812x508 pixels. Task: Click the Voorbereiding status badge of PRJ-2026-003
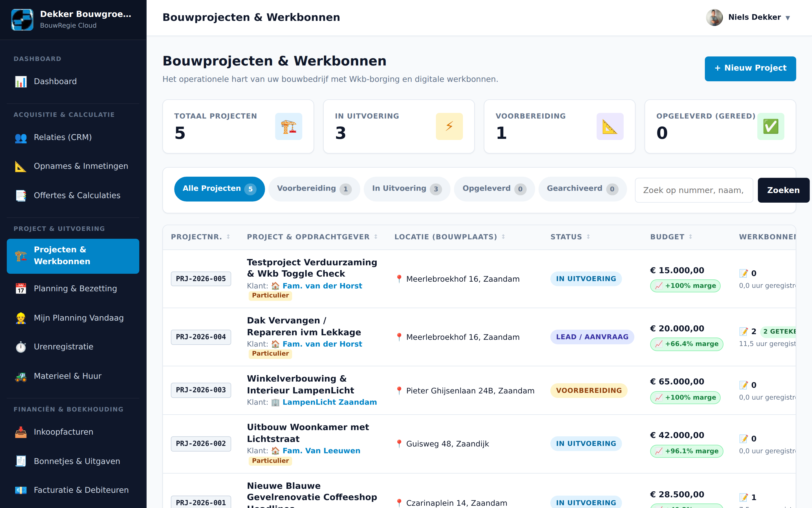[x=588, y=391]
